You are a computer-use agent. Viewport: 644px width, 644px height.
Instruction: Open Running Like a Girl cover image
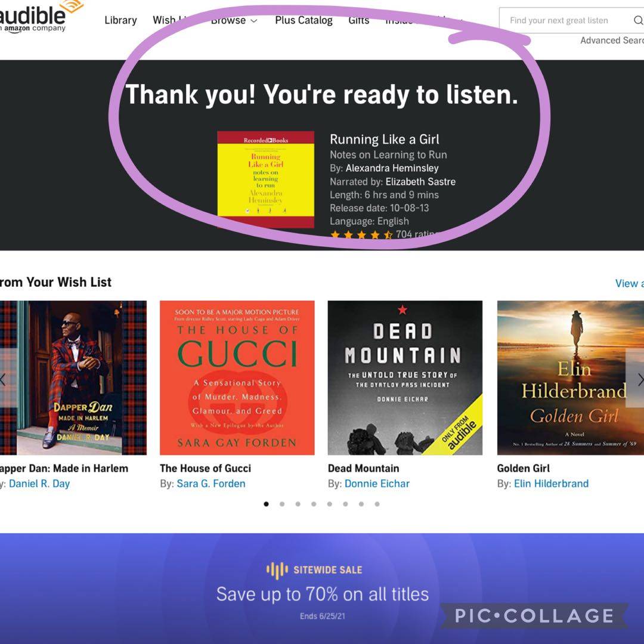pos(265,179)
